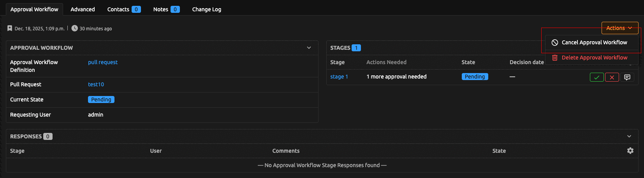Go to the Notes tab
The image size is (644, 178).
pos(166,9)
